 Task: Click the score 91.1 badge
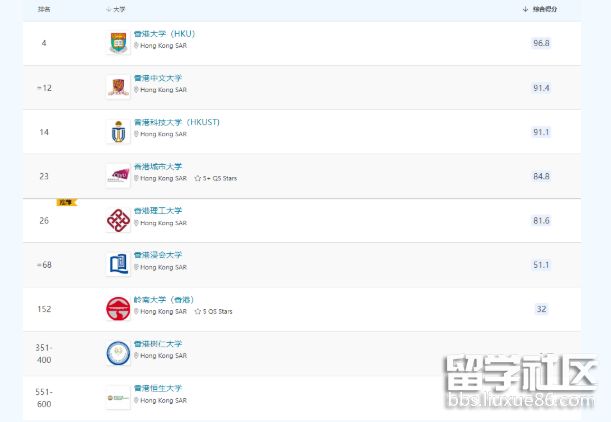(x=541, y=132)
